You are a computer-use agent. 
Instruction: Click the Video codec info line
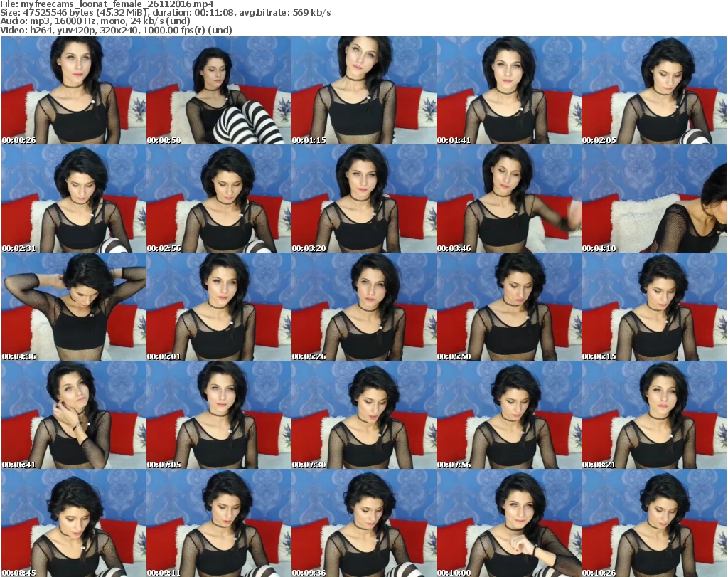[117, 30]
